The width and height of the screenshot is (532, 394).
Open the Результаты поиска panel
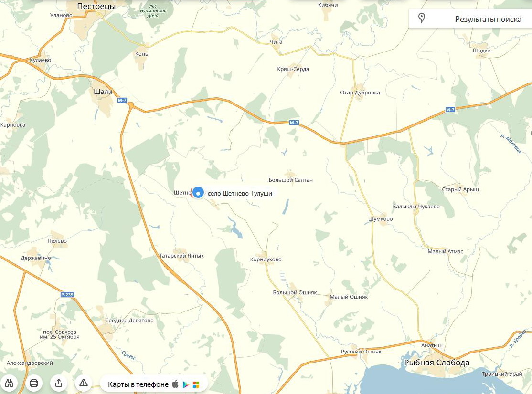(470, 19)
